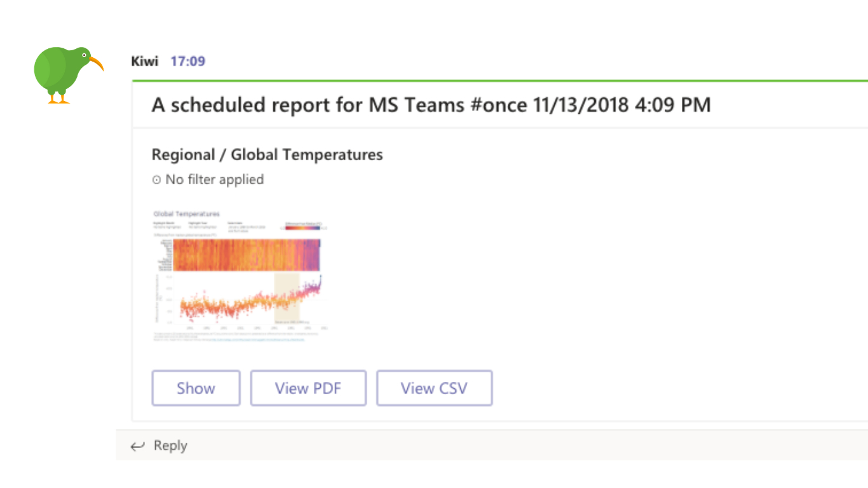The width and height of the screenshot is (868, 488).
Task: Select the Regional / Global Temperatures heading
Action: pos(267,154)
